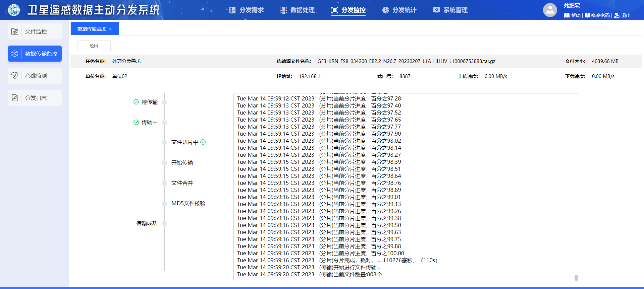Click the 数据传输监控 sidebar icon
Screen dimensions: 644x289
tap(15, 54)
